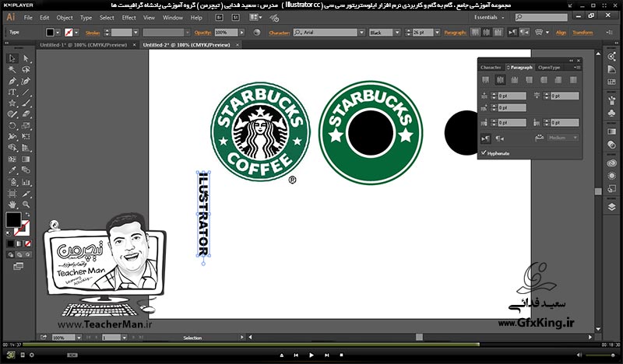Open the Symbols panel club icon
This screenshot has width=623, height=364.
[611, 113]
